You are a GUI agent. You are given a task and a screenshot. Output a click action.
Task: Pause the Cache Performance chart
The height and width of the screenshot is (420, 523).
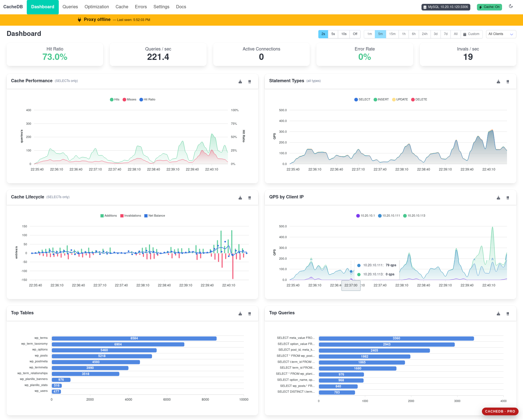point(250,81)
